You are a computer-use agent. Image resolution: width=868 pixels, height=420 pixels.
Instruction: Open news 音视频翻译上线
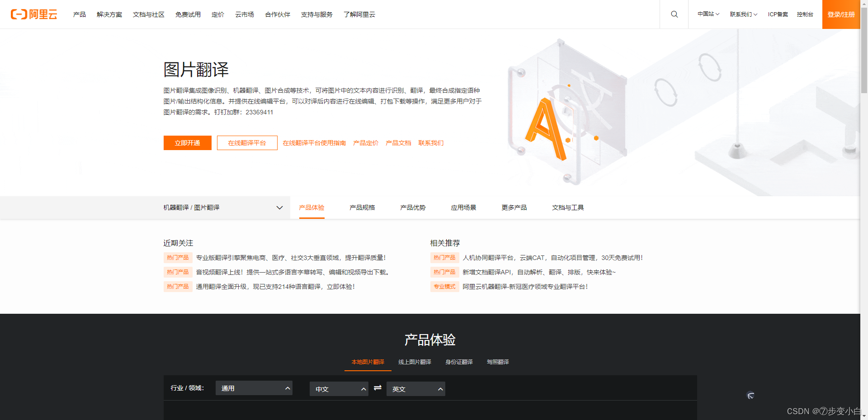coord(292,272)
